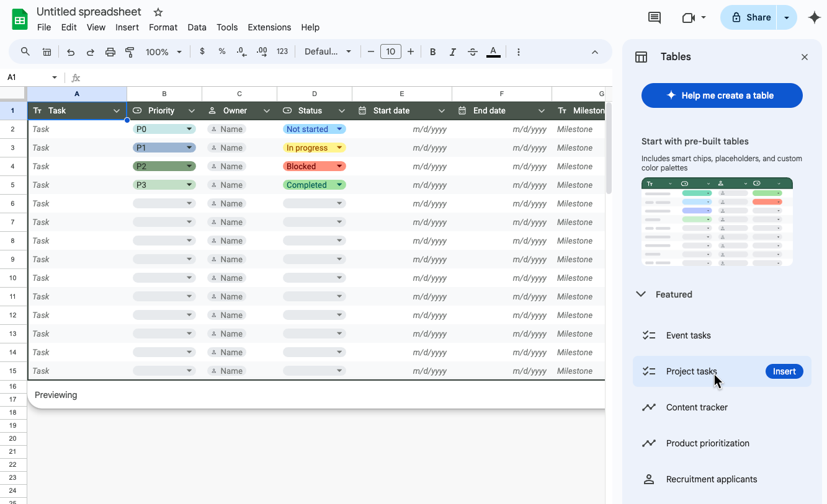Insert the Project tasks table

click(784, 371)
